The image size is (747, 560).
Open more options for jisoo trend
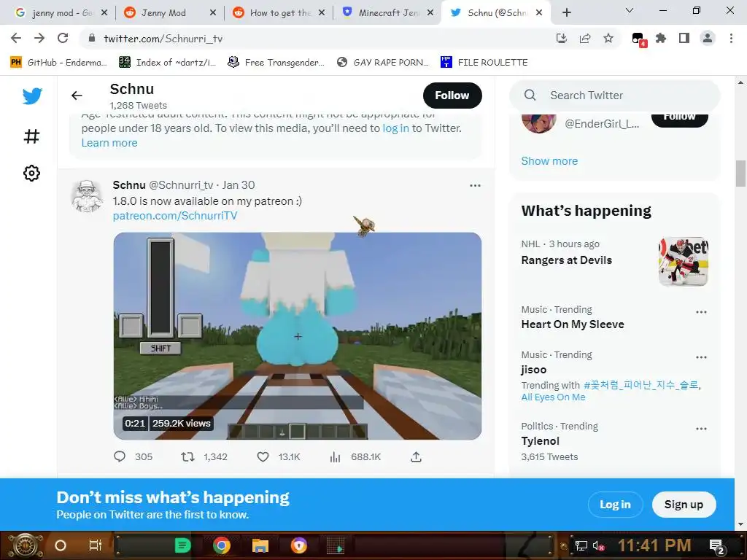(701, 357)
